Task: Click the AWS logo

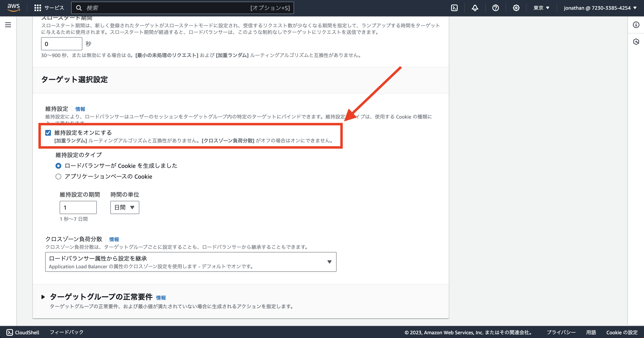Action: [14, 7]
